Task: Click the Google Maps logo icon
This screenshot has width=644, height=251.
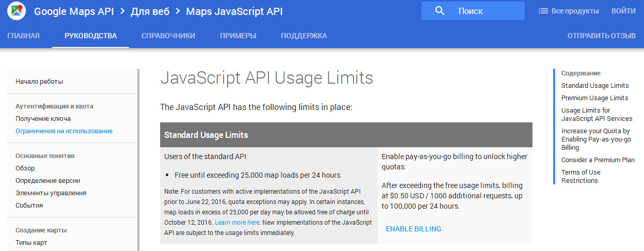Action: coord(17,11)
